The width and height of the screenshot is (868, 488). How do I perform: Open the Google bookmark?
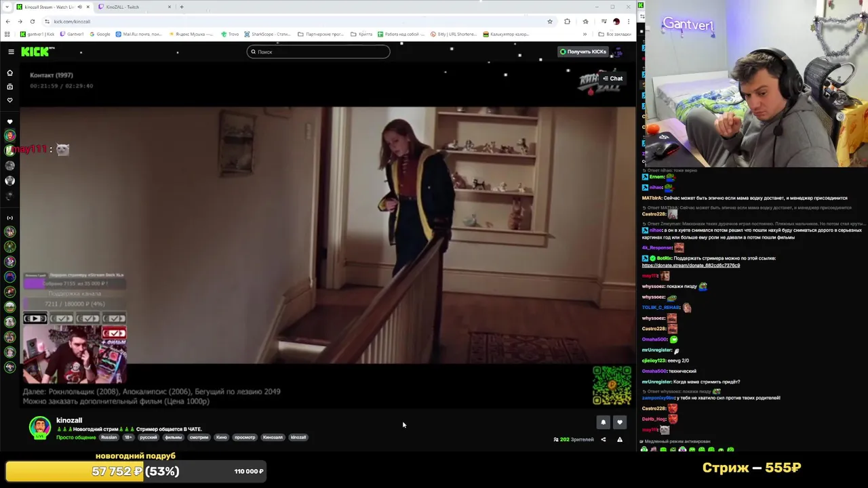pyautogui.click(x=100, y=34)
